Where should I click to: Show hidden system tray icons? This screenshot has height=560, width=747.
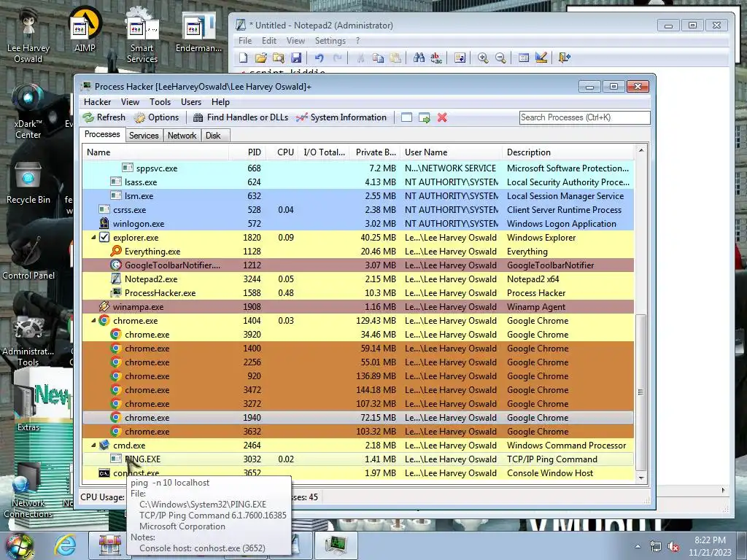(638, 546)
